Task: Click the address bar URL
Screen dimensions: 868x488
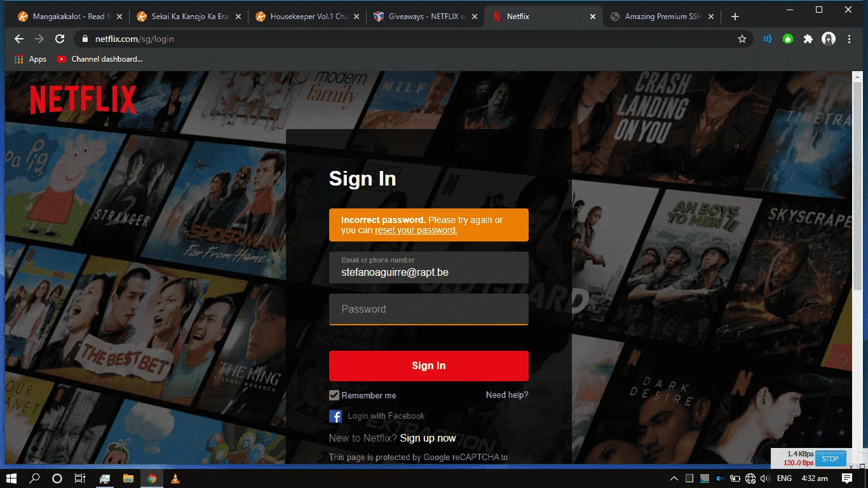Action: 135,39
